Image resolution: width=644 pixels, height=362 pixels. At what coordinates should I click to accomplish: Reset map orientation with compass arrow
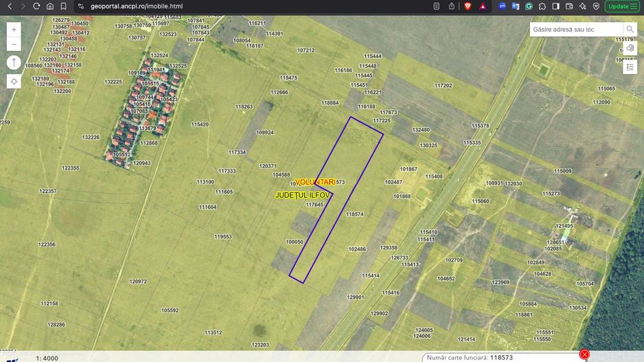click(14, 63)
